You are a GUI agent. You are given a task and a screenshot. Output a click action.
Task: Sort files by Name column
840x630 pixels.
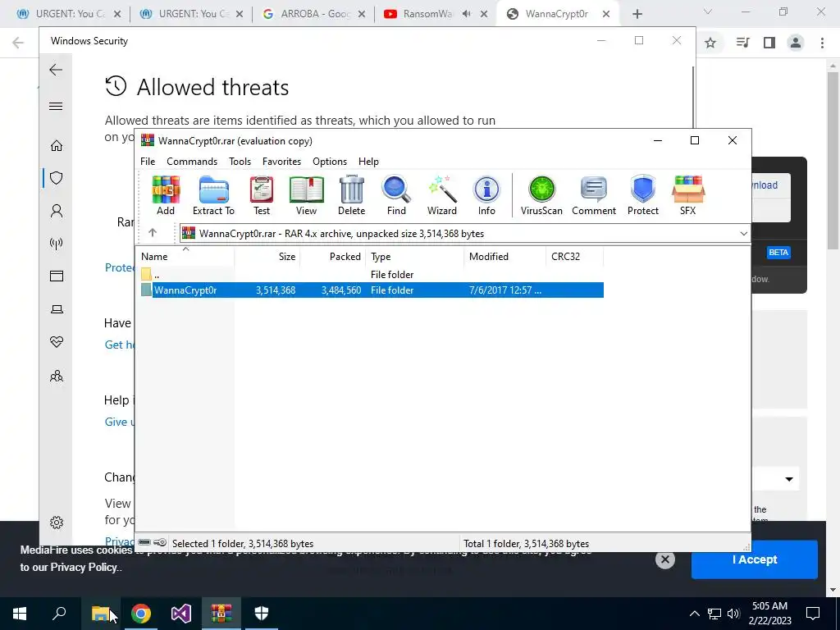coord(185,257)
